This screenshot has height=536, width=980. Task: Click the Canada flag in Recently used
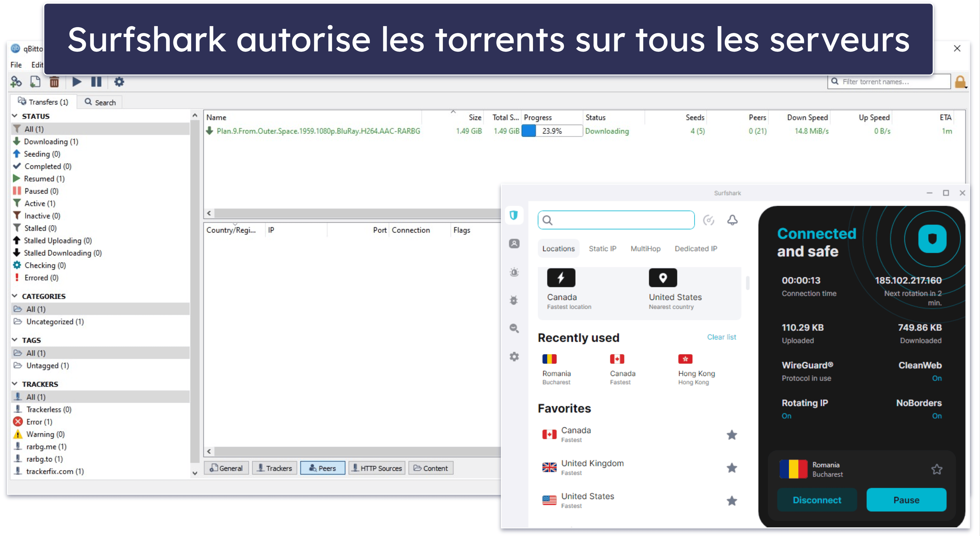coord(617,359)
